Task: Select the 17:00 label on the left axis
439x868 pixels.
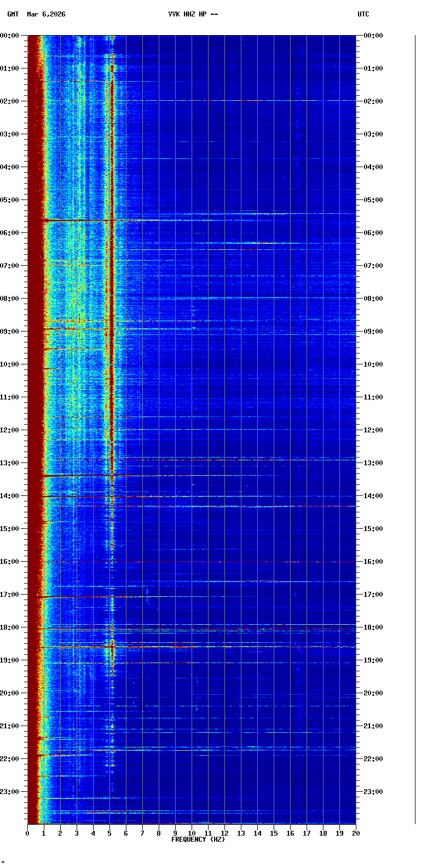Action: pyautogui.click(x=10, y=595)
